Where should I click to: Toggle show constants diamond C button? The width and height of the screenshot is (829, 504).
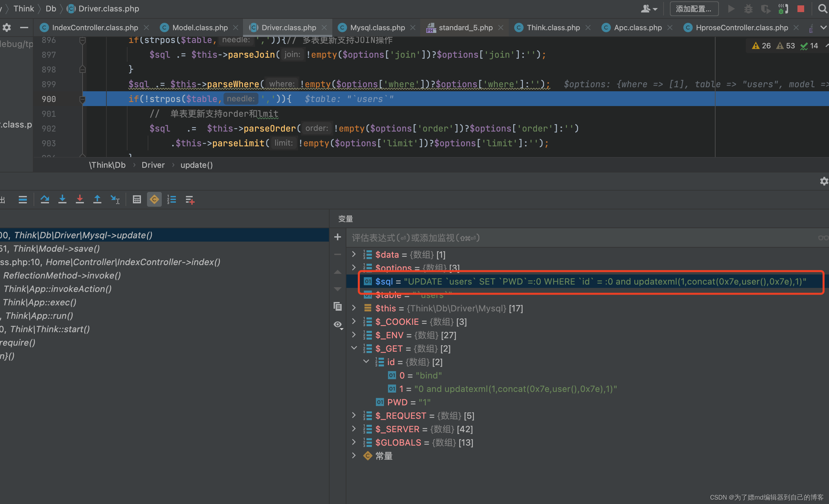154,200
